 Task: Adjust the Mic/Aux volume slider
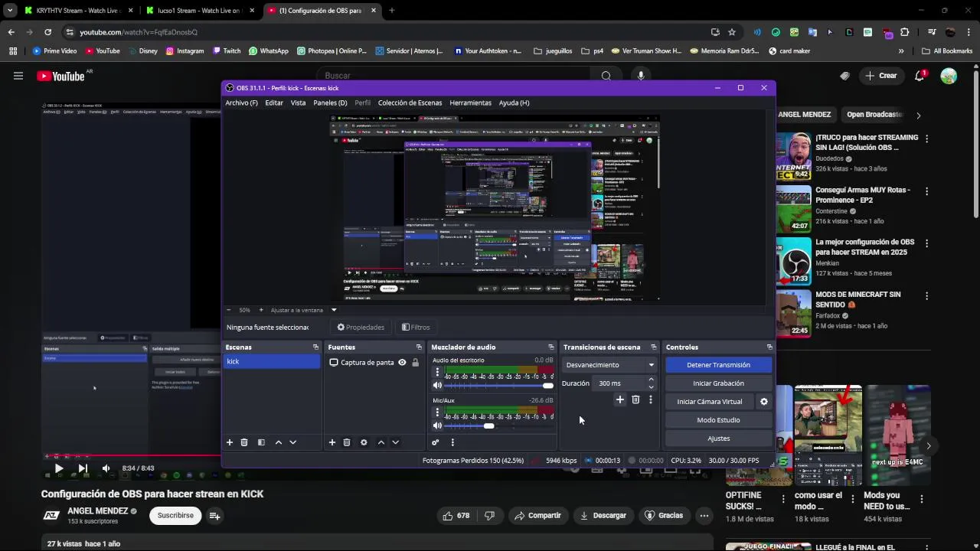tap(498, 425)
